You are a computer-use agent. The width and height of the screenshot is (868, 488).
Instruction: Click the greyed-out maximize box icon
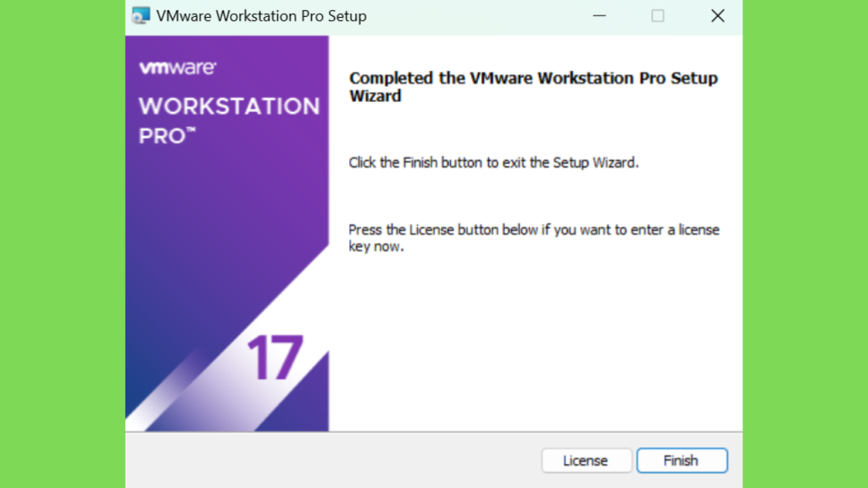pyautogui.click(x=658, y=16)
